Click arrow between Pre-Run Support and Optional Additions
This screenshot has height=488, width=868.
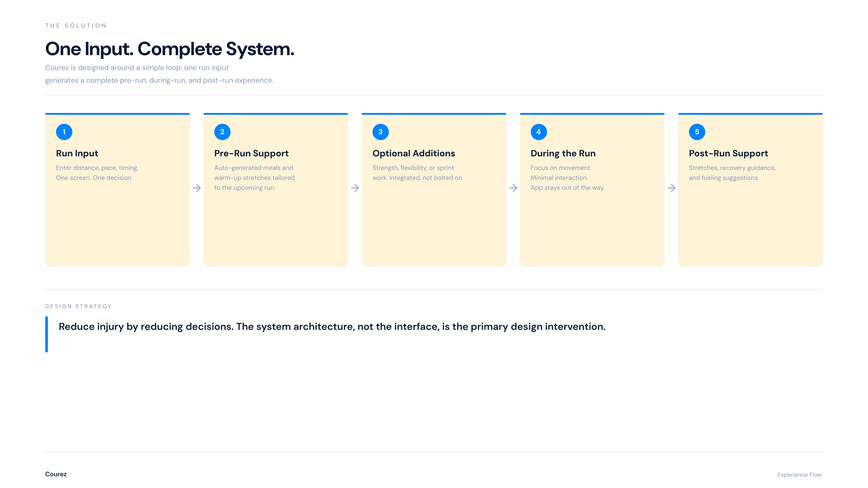click(355, 188)
